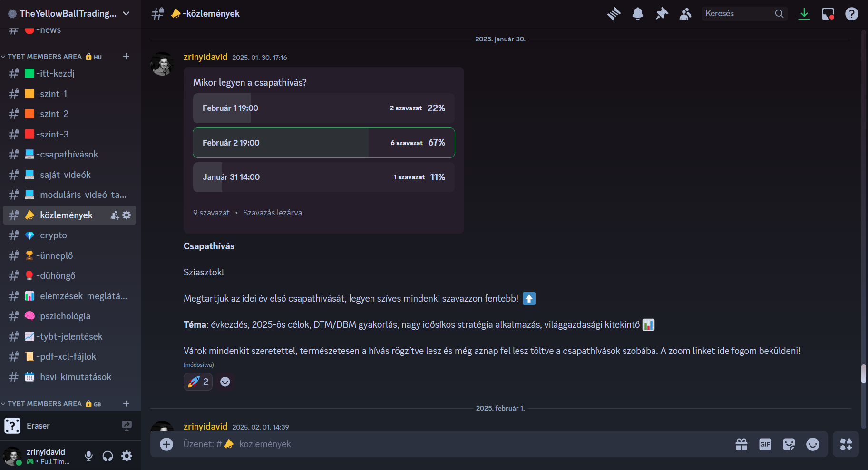868x470 pixels.
Task: Open notification settings bell icon
Action: point(638,14)
